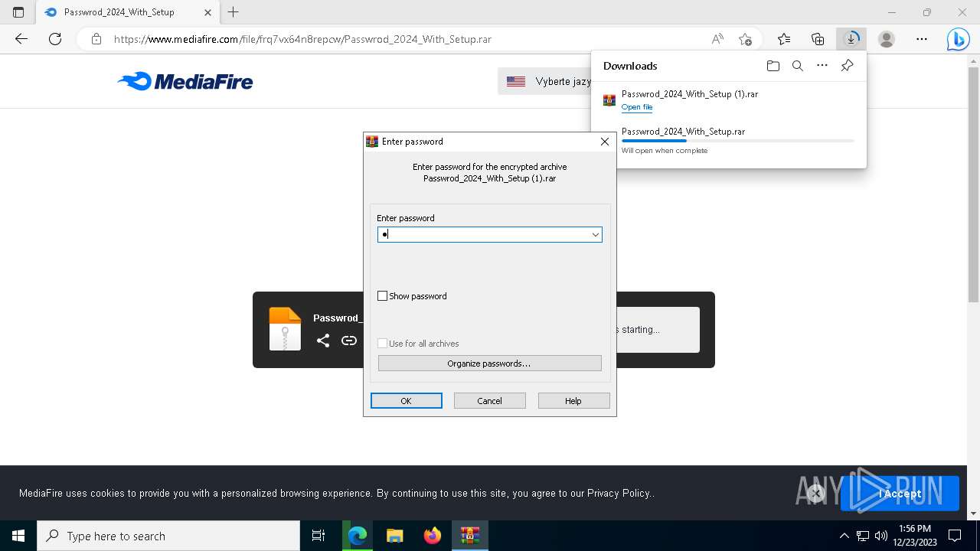980x551 pixels.
Task: View site information via the lock icon
Action: [96, 39]
